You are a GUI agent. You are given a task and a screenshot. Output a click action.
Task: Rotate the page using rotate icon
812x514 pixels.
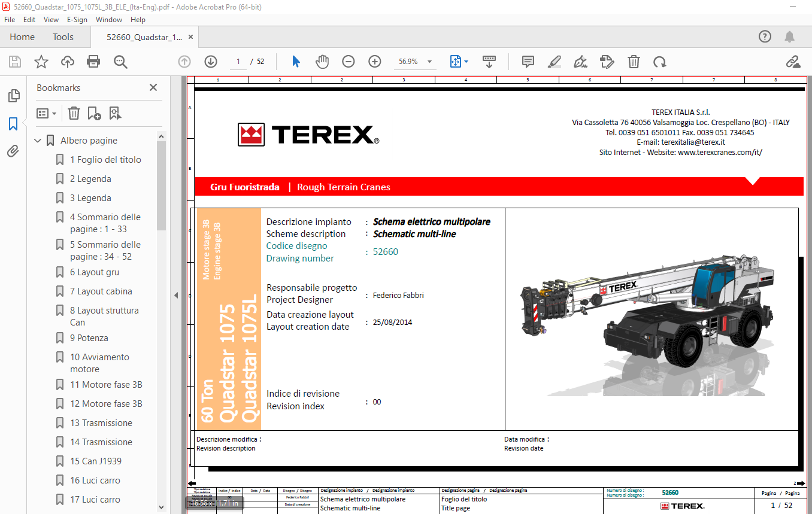point(660,61)
